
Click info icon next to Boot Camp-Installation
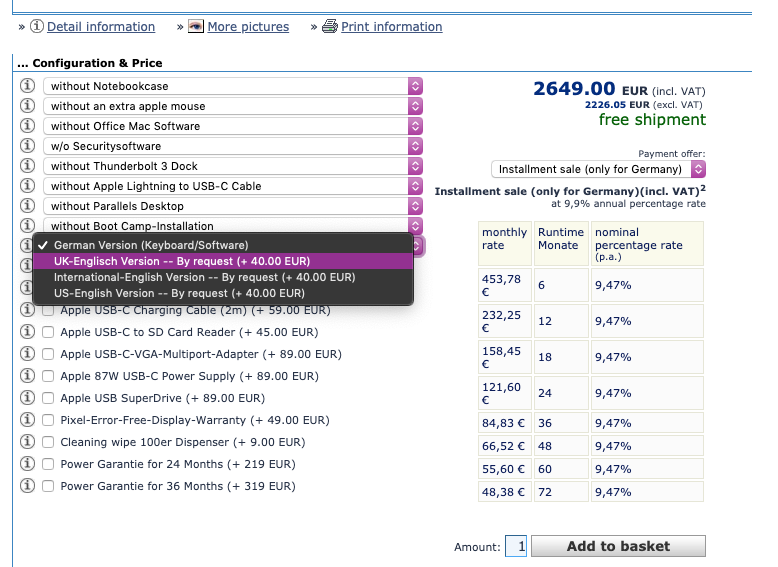[x=27, y=225]
